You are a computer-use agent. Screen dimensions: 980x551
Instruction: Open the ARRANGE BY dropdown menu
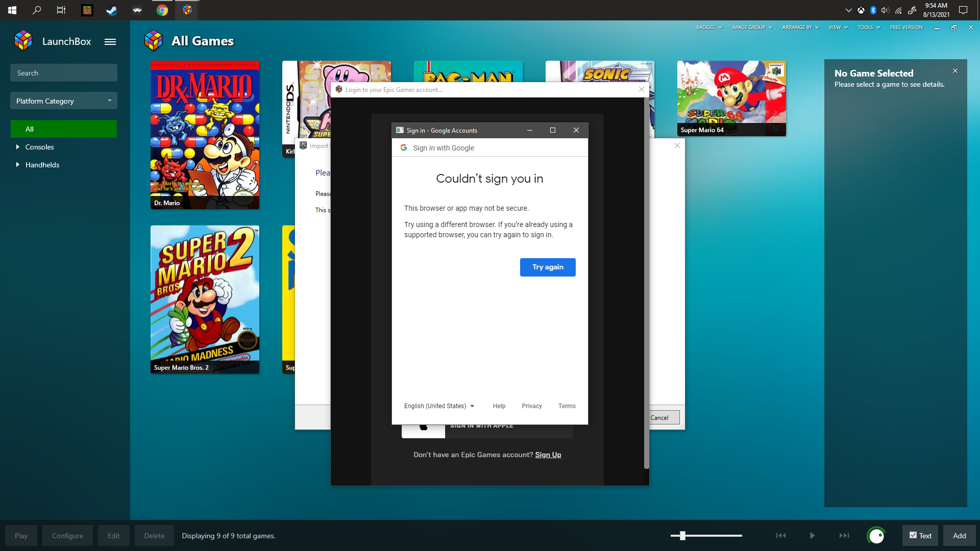point(800,28)
